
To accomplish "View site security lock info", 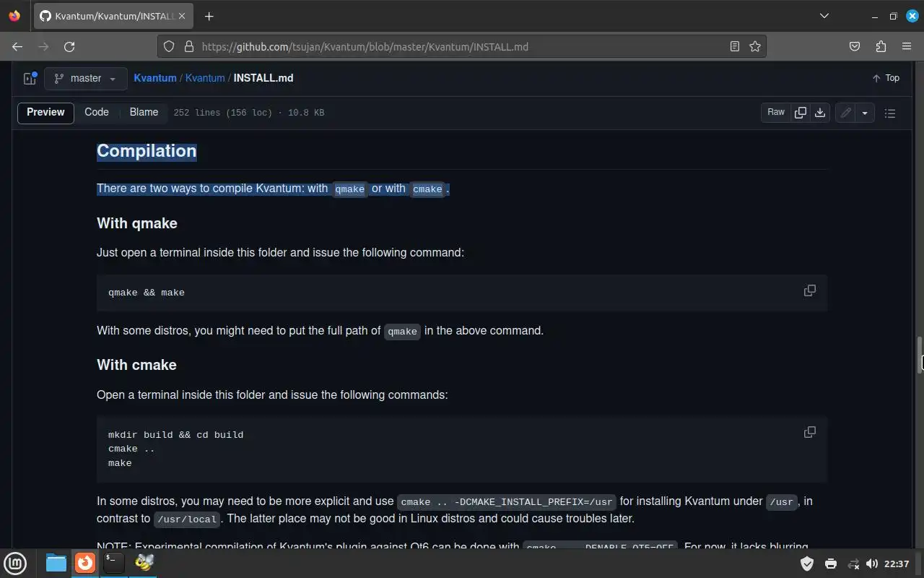I will (x=189, y=46).
